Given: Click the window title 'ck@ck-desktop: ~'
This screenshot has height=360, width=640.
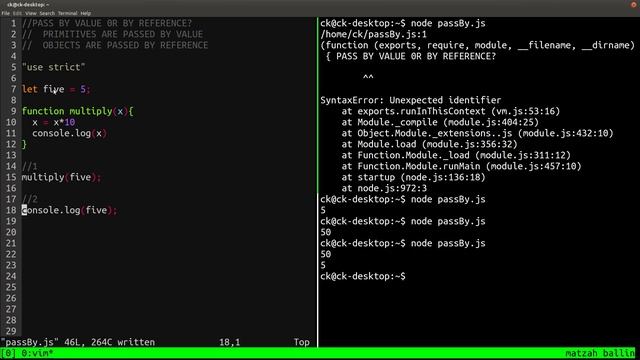Looking at the screenshot, I should coord(28,4).
